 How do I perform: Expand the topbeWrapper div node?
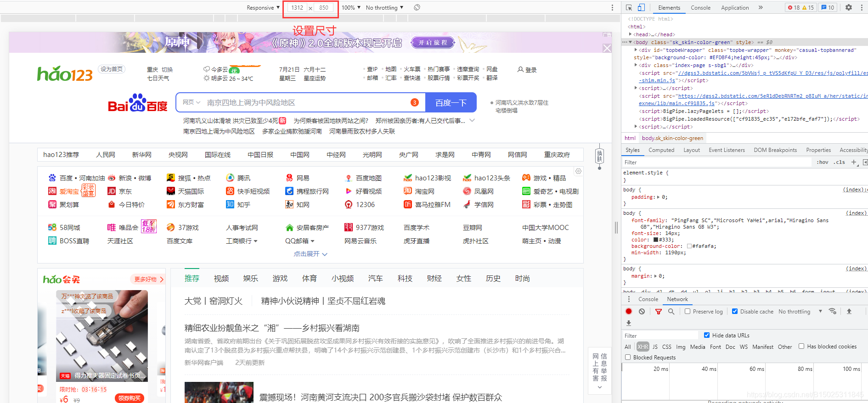coord(636,50)
